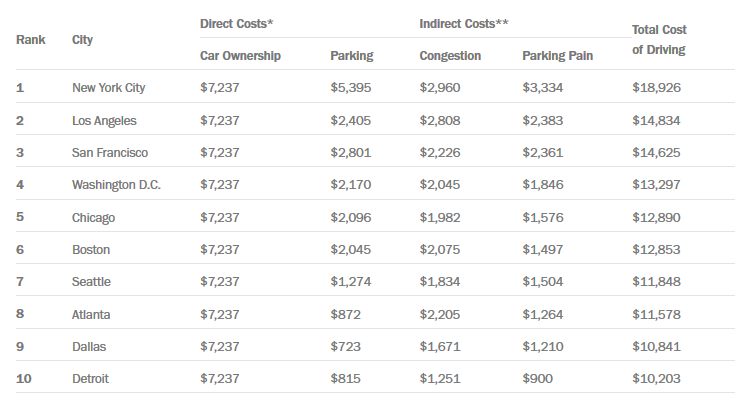Select the San Francisco row name
The width and height of the screenshot is (741, 419).
pyautogui.click(x=110, y=153)
